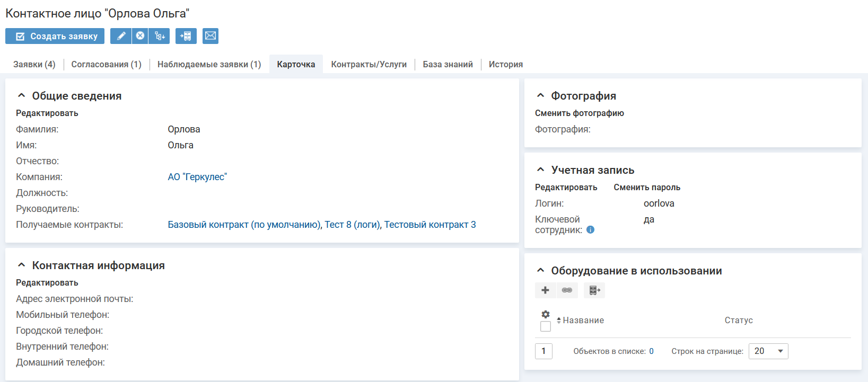Click Редактировать under Контактная информация
The height and width of the screenshot is (382, 868).
[47, 283]
